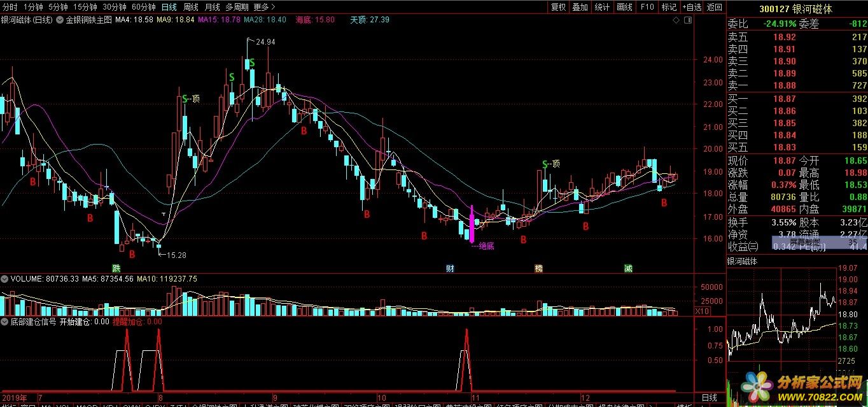
Task: Expand the 底部建仓信号 indicator menu arrow
Action: tap(5, 322)
